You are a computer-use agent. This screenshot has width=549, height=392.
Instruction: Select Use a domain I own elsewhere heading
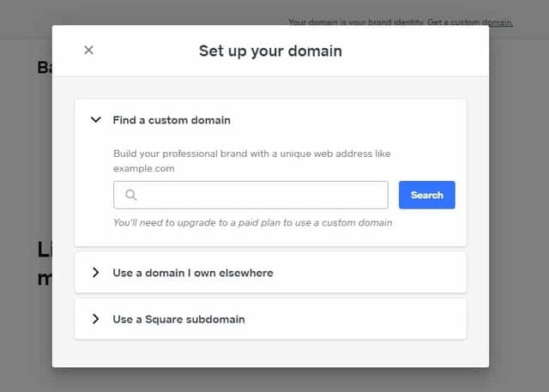tap(193, 273)
